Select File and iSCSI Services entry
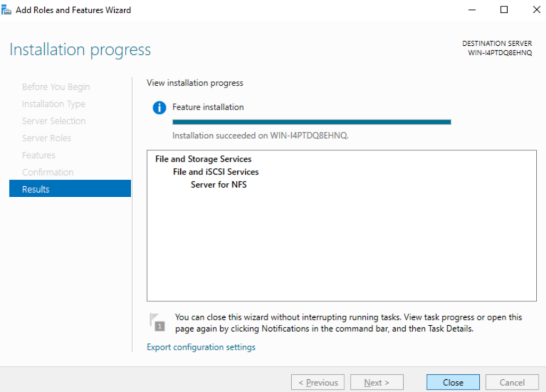This screenshot has height=392, width=546. pos(216,171)
